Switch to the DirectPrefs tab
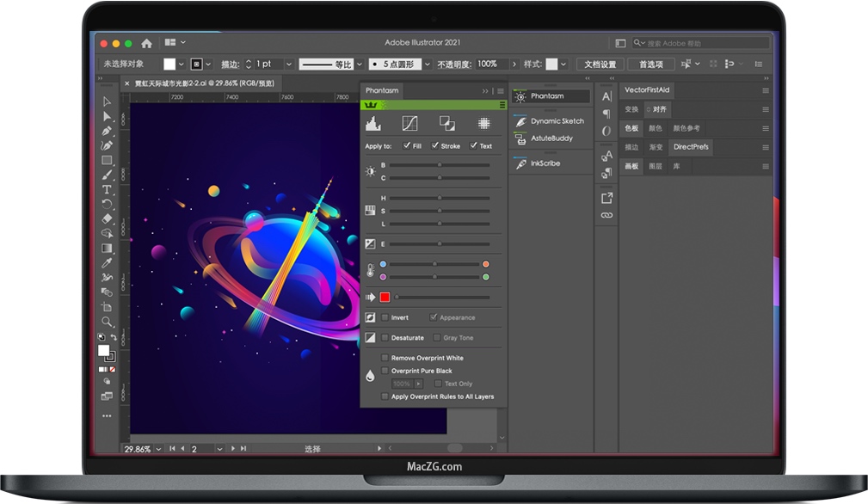The image size is (868, 504). point(691,147)
